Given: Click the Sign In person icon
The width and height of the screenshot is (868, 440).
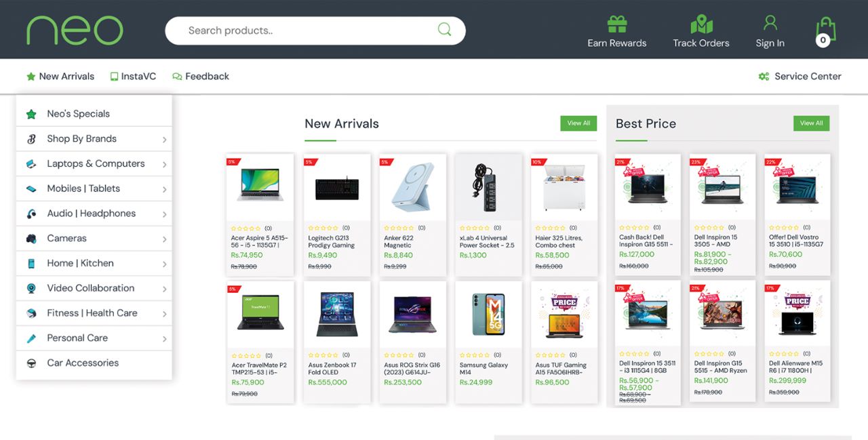Looking at the screenshot, I should (770, 24).
